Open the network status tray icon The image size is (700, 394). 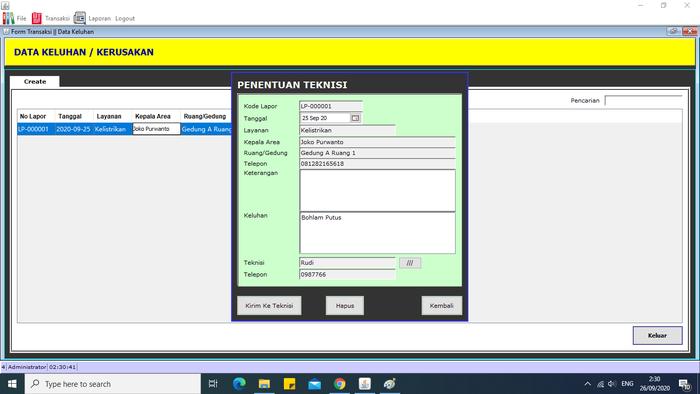point(600,384)
